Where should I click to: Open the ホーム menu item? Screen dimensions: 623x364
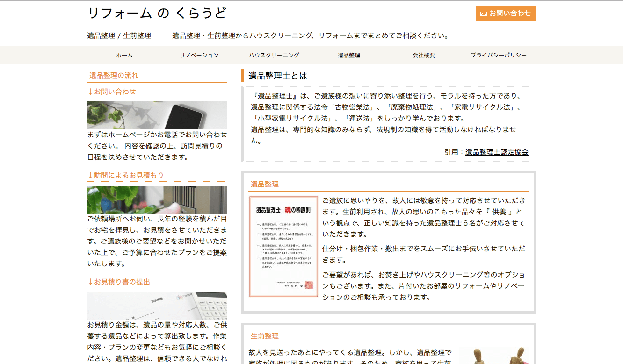click(124, 55)
